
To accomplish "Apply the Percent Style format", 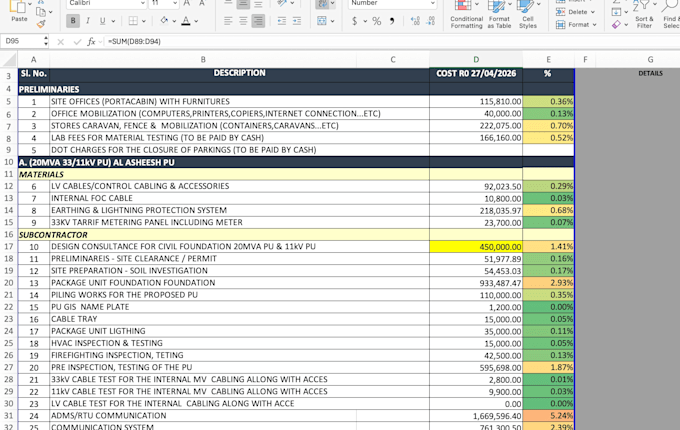I will pos(376,21).
